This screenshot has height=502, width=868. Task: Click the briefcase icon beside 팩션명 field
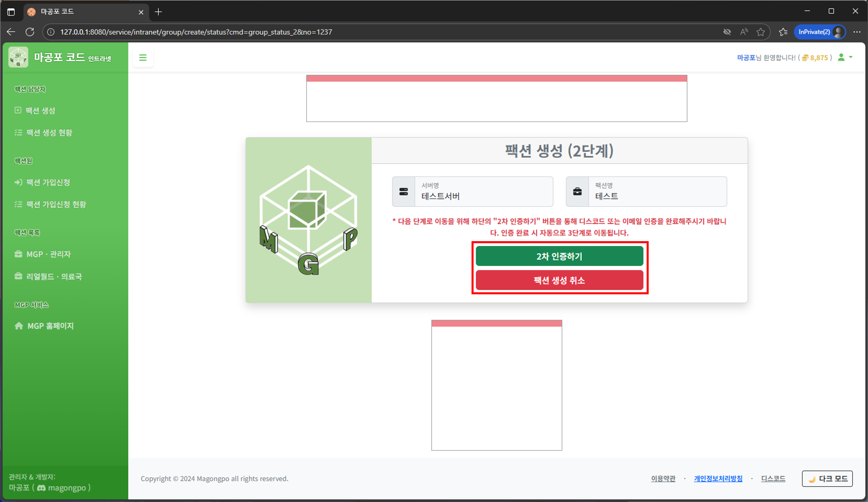[577, 192]
